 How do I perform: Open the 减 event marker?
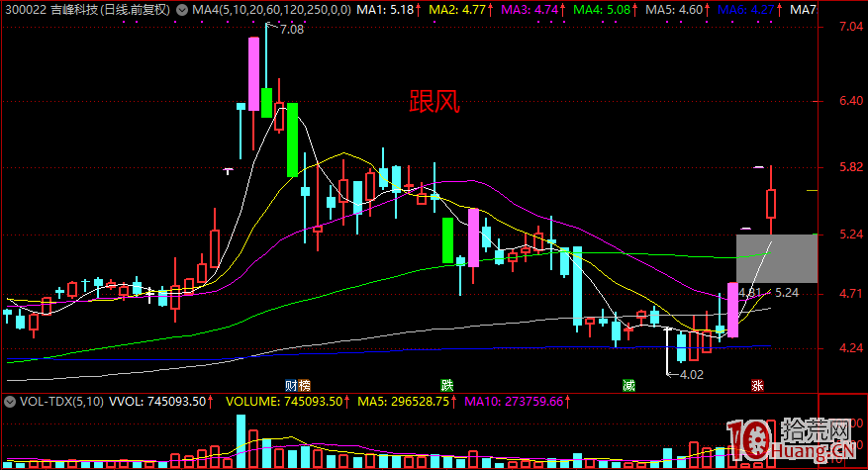(x=628, y=385)
